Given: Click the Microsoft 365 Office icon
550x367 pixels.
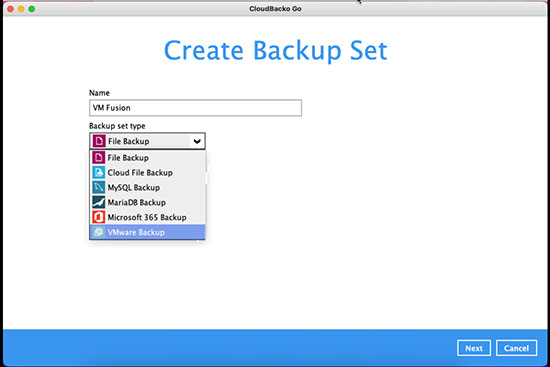Looking at the screenshot, I should click(x=99, y=217).
